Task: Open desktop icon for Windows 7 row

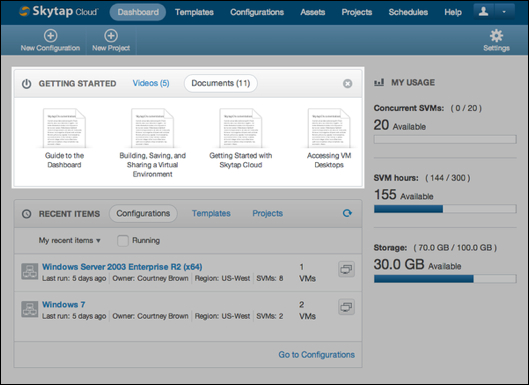Action: (346, 307)
